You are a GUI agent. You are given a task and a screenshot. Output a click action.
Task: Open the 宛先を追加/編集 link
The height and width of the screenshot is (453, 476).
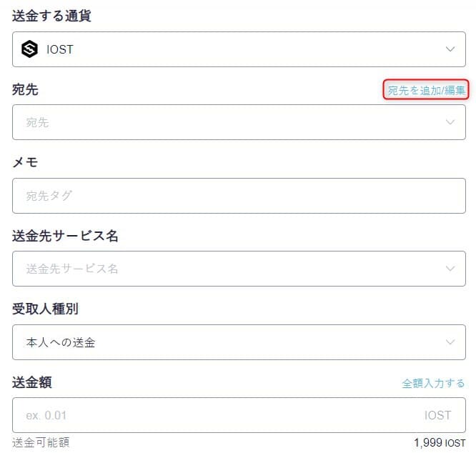[x=426, y=90]
